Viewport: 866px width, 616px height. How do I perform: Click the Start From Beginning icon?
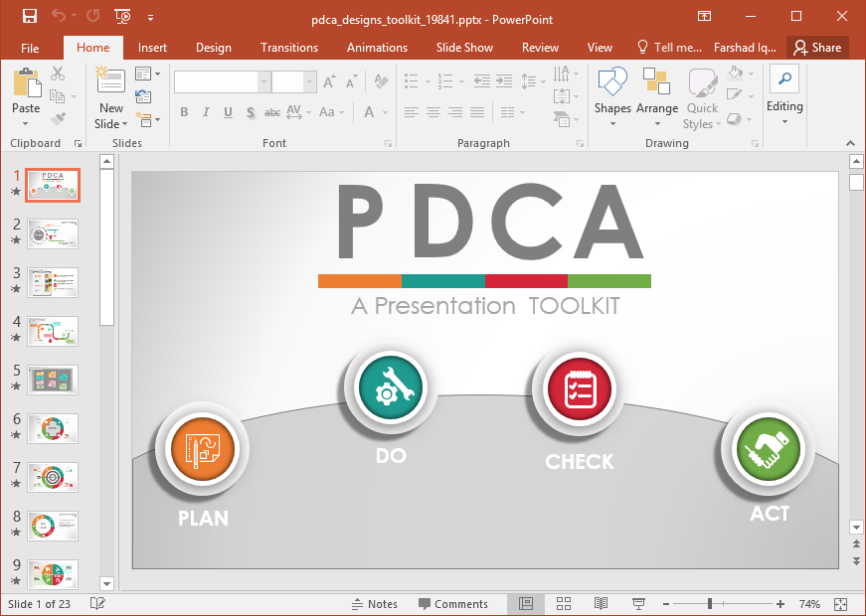pyautogui.click(x=123, y=17)
